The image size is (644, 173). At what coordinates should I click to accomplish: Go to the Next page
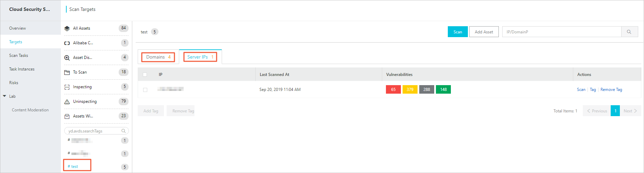[x=630, y=111]
